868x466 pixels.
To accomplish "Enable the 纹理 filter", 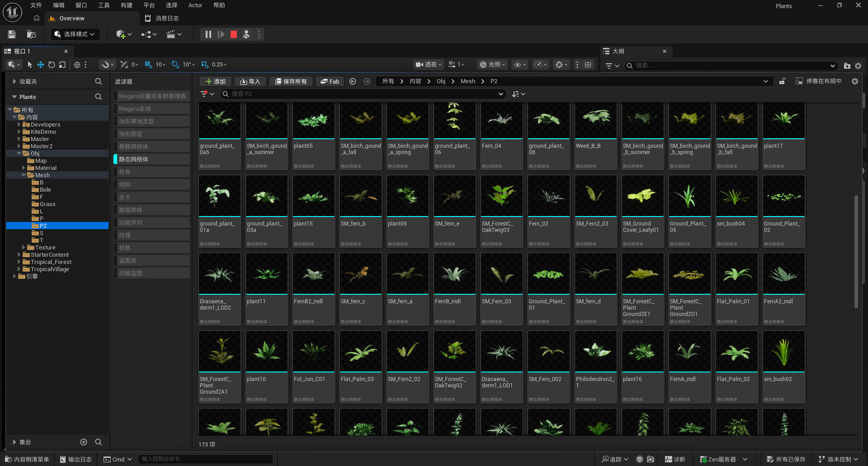I will [151, 235].
